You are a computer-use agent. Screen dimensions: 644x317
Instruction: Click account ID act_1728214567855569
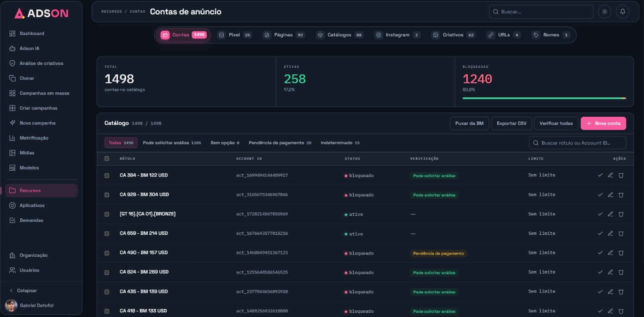(x=262, y=214)
